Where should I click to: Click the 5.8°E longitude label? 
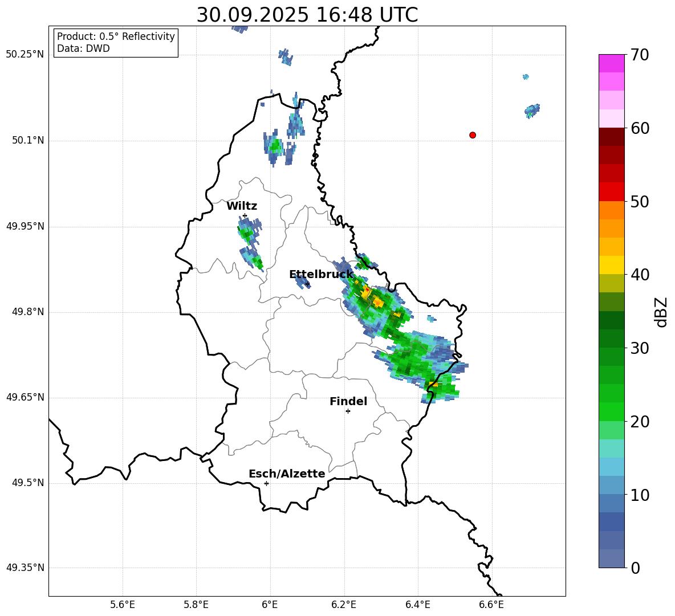coord(196,605)
